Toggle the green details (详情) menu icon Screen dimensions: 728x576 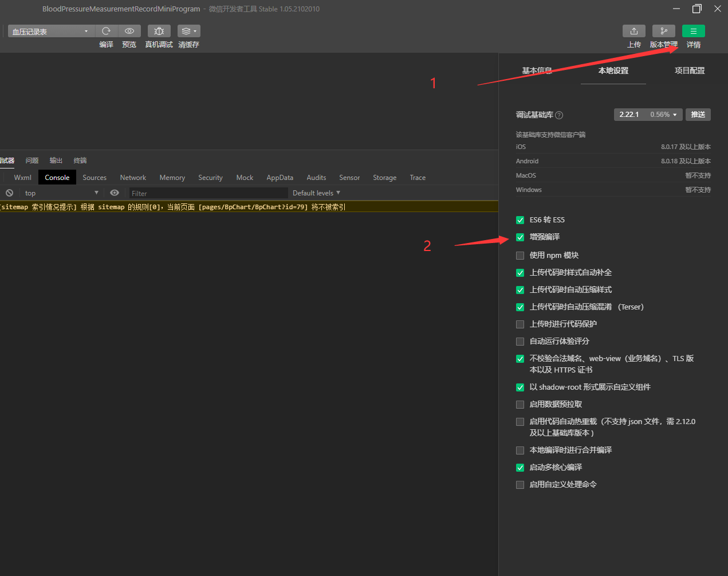click(693, 31)
